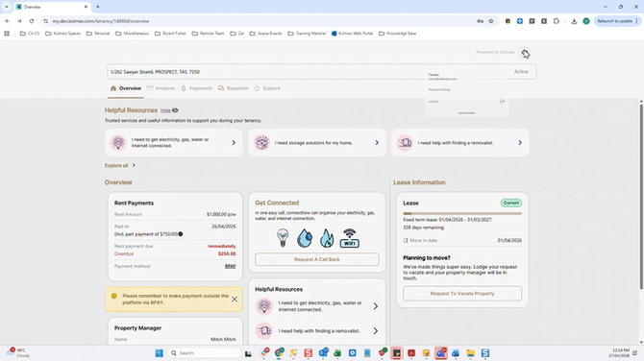This screenshot has height=361, width=644.
Task: Open the browser apps grid icon
Action: tap(7, 34)
